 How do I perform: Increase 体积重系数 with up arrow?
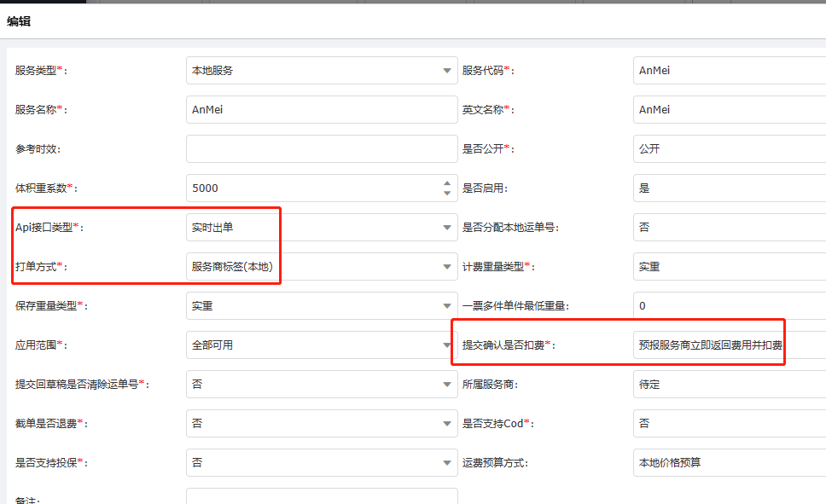pyautogui.click(x=447, y=183)
